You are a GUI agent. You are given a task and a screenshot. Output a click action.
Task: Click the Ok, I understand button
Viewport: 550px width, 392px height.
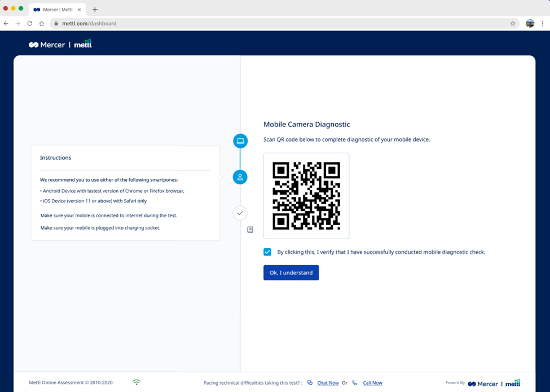tap(291, 272)
